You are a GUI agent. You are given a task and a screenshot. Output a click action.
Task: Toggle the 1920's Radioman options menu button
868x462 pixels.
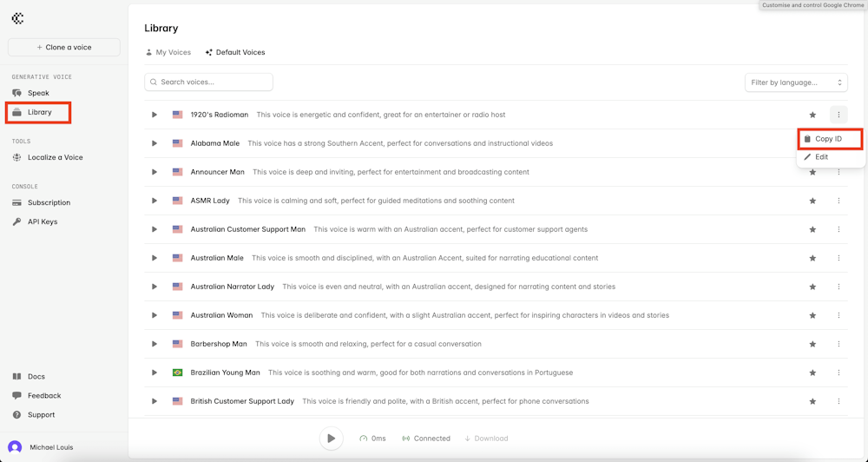click(x=838, y=115)
